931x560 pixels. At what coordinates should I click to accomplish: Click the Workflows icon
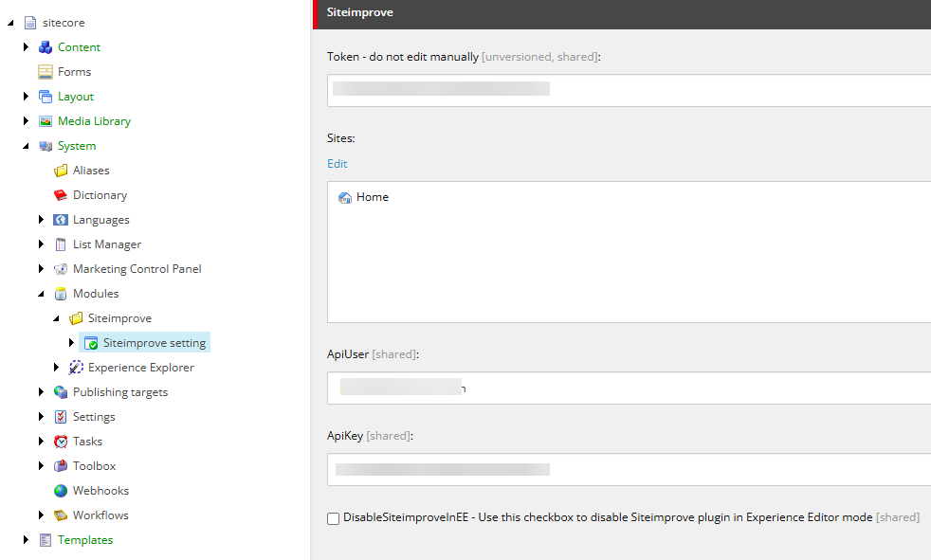(x=61, y=515)
